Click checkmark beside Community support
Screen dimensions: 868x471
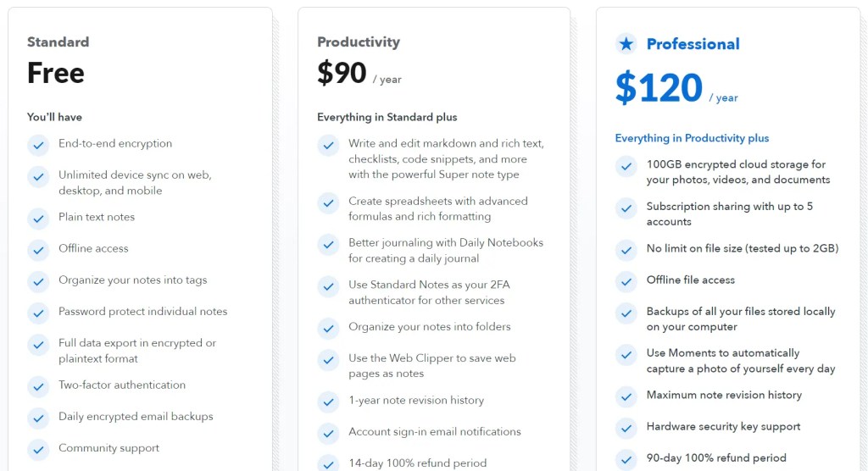[38, 450]
